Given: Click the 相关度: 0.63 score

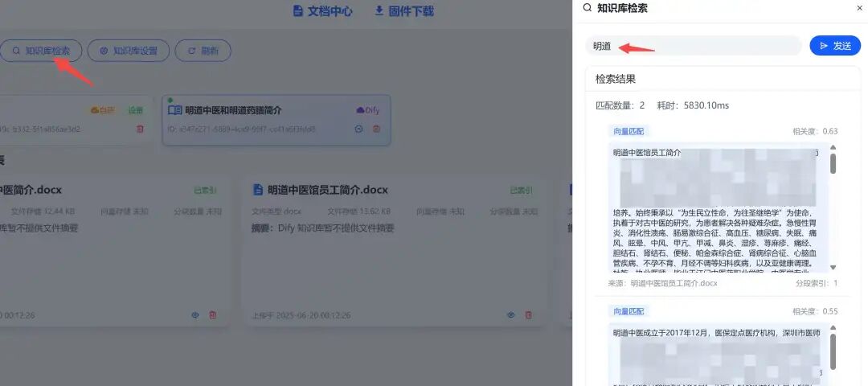Looking at the screenshot, I should (x=815, y=131).
